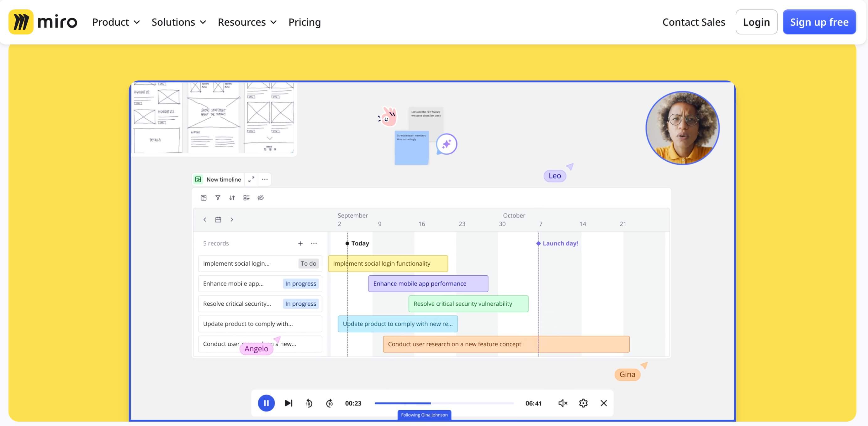Viewport: 868px width, 426px height.
Task: Toggle hidden fields eye icon
Action: click(x=261, y=198)
